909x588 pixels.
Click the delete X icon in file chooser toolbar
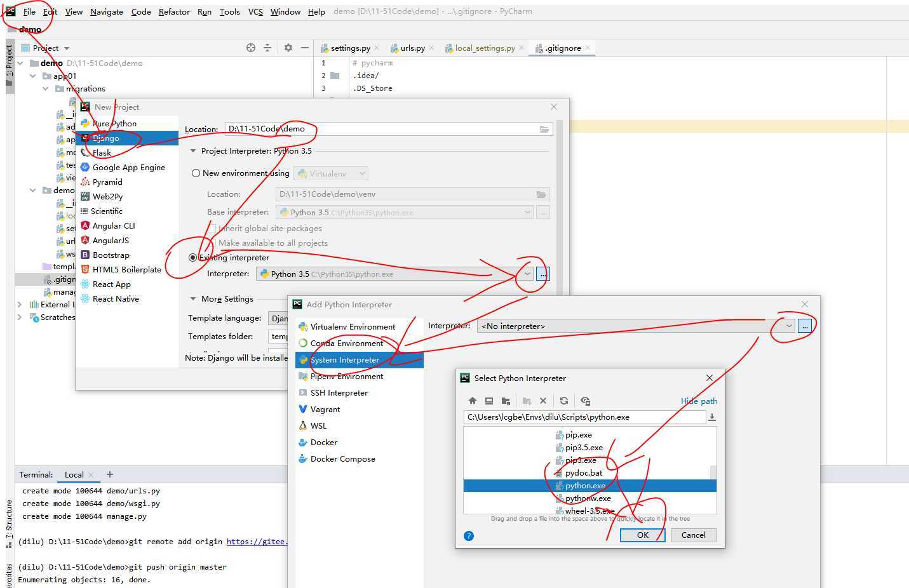click(x=543, y=401)
